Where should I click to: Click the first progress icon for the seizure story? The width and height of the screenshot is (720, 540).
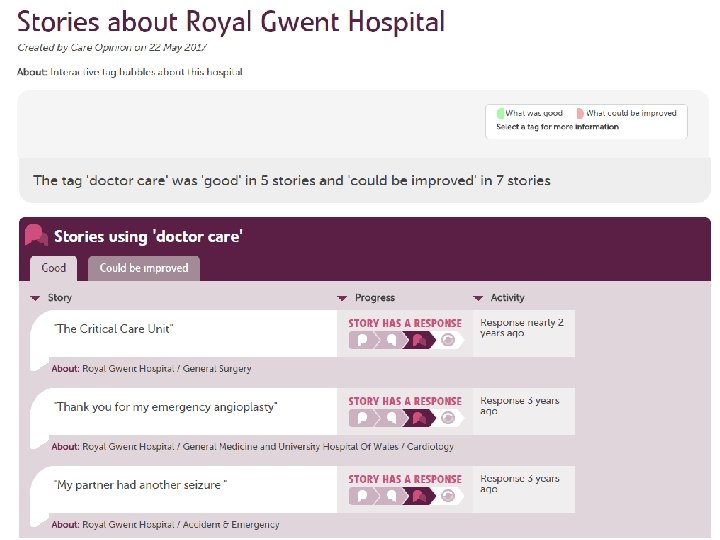pos(360,496)
